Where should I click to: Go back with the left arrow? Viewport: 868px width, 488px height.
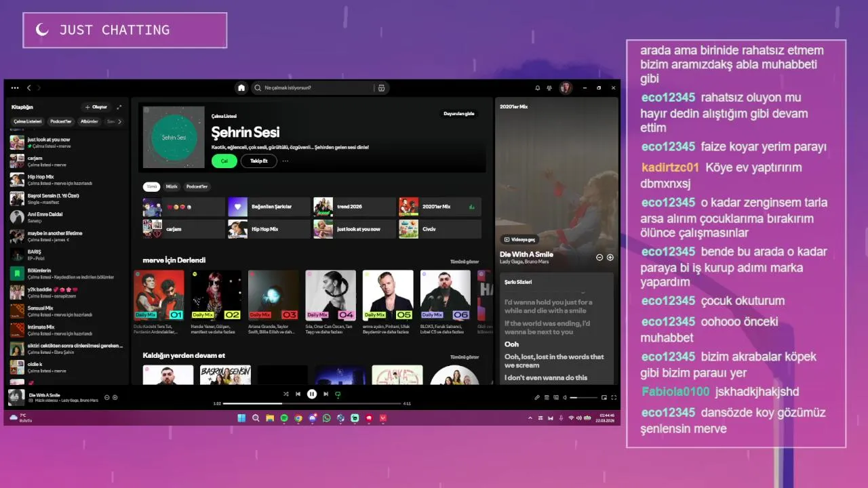pyautogui.click(x=28, y=87)
